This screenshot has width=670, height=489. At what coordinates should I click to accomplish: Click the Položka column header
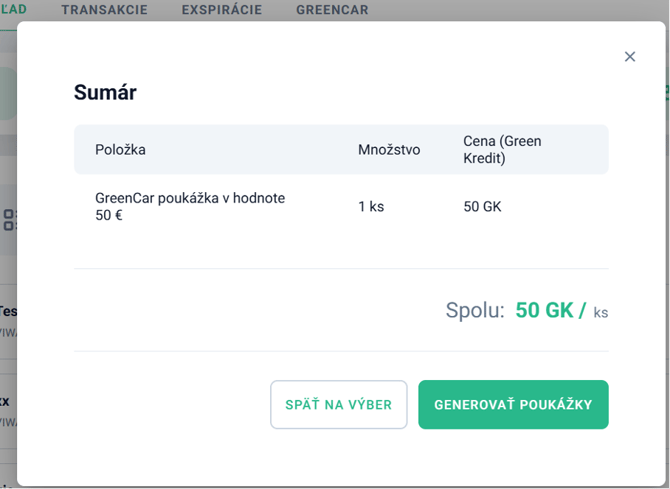pyautogui.click(x=120, y=150)
